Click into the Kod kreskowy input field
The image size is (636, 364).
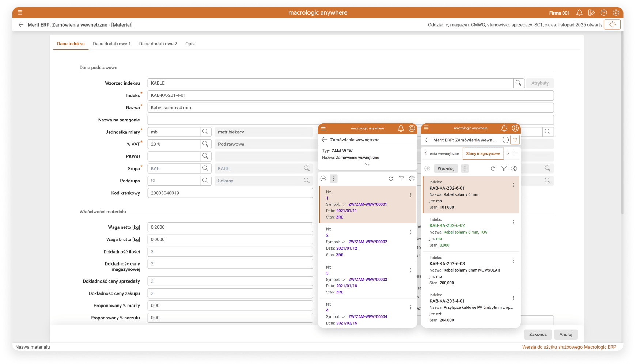pyautogui.click(x=230, y=193)
